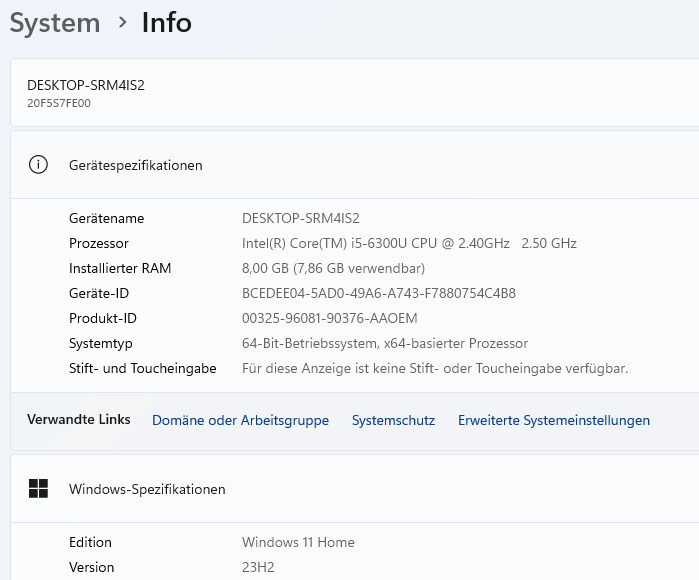Screen dimensions: 699x580
Task: Click the Prozessor value Intel Core i5-6300U
Action: (409, 243)
